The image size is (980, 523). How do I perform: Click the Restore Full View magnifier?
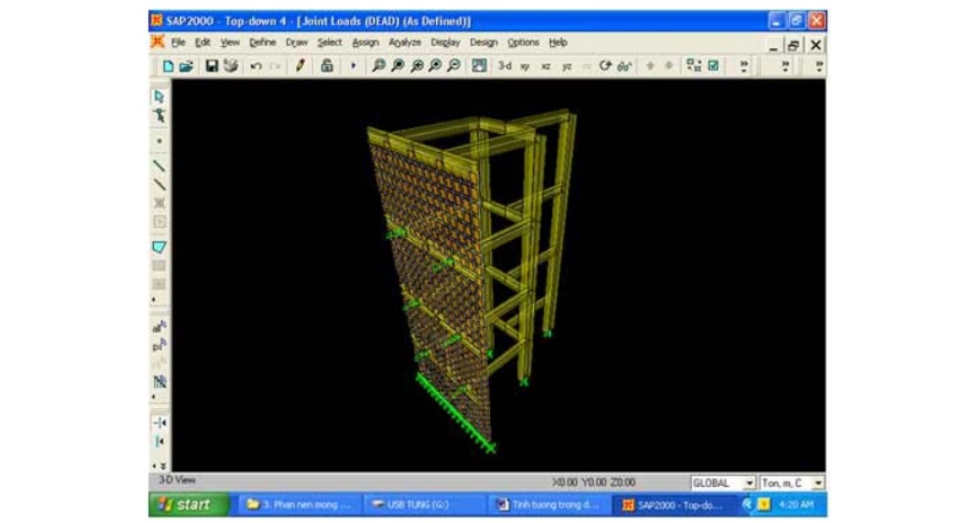coord(397,67)
